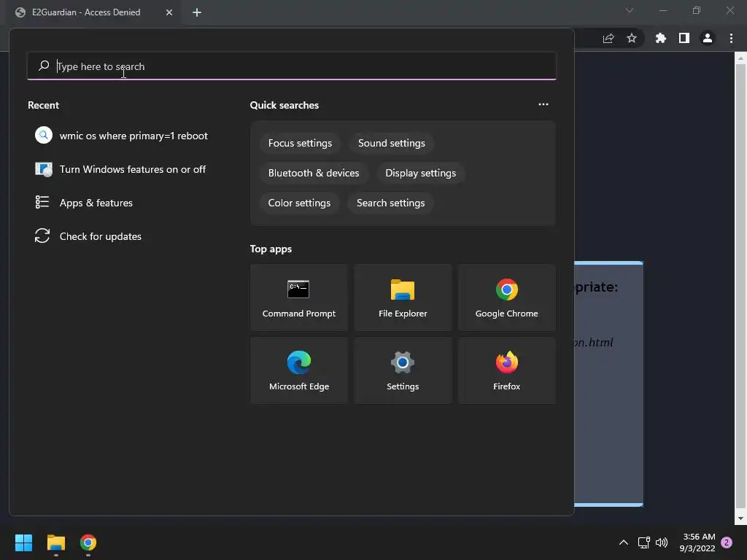Switch to Chrome via taskbar icon

[x=88, y=542]
